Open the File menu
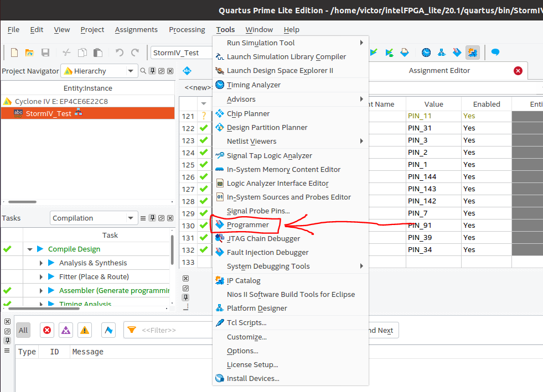The width and height of the screenshot is (543, 392). tap(13, 30)
